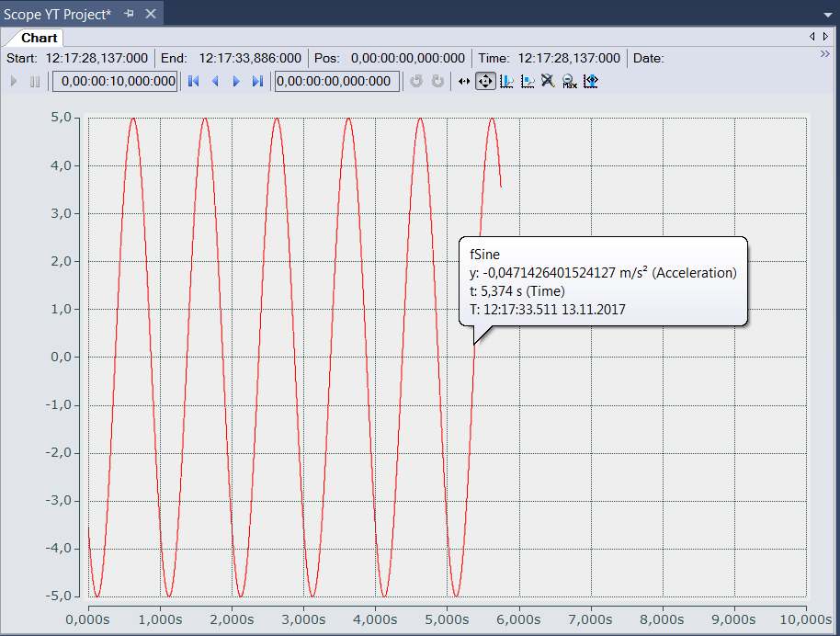
Task: Edit the position time field after playback arrows
Action: coord(337,82)
